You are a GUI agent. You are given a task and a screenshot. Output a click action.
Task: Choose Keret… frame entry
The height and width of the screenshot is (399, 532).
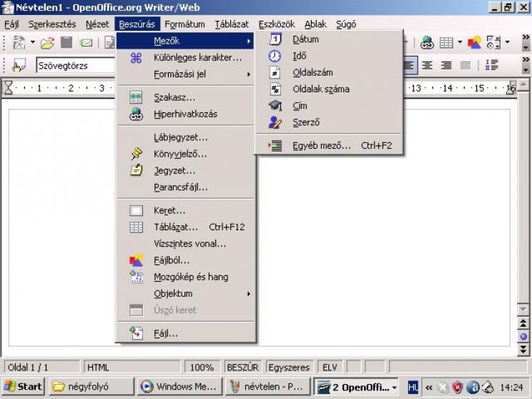pos(185,211)
